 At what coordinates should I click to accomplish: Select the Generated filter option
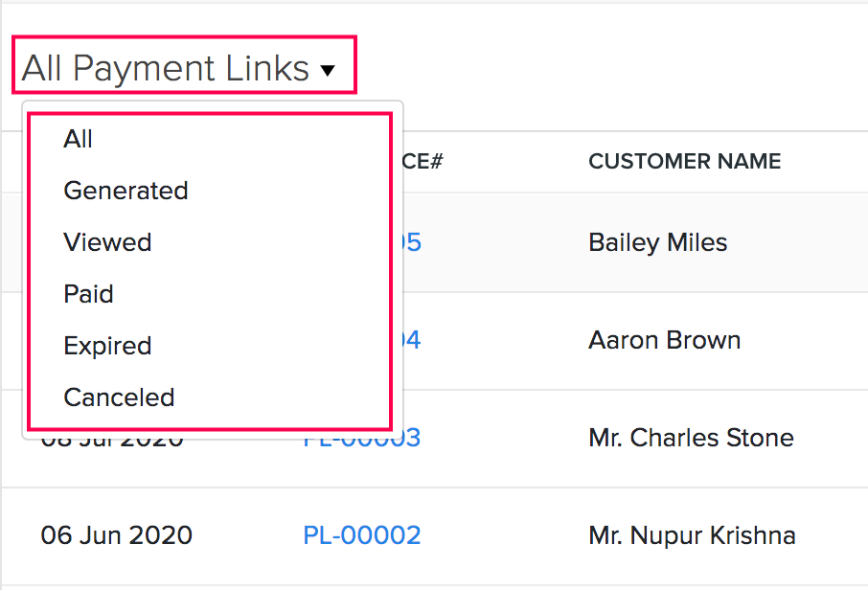[x=126, y=191]
